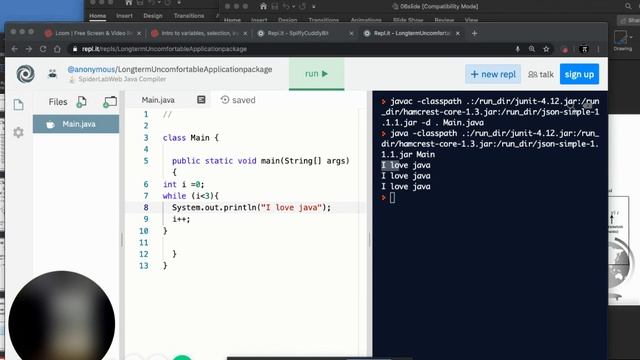
Task: Add a new file icon
Action: (82, 102)
